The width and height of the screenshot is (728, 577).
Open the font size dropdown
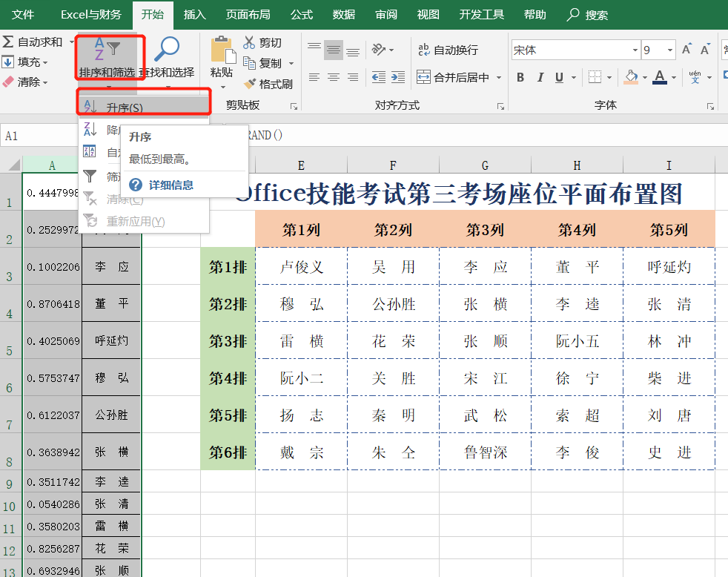tap(670, 50)
